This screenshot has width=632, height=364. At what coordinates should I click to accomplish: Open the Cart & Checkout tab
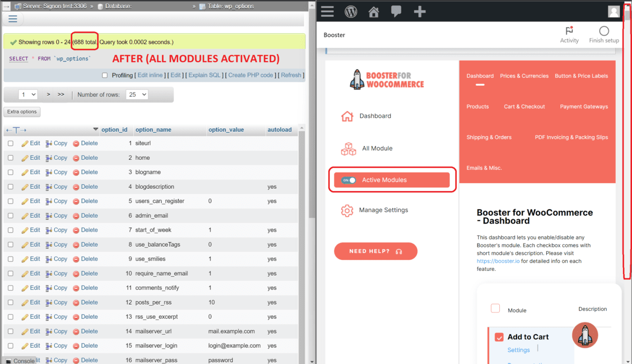click(x=524, y=107)
